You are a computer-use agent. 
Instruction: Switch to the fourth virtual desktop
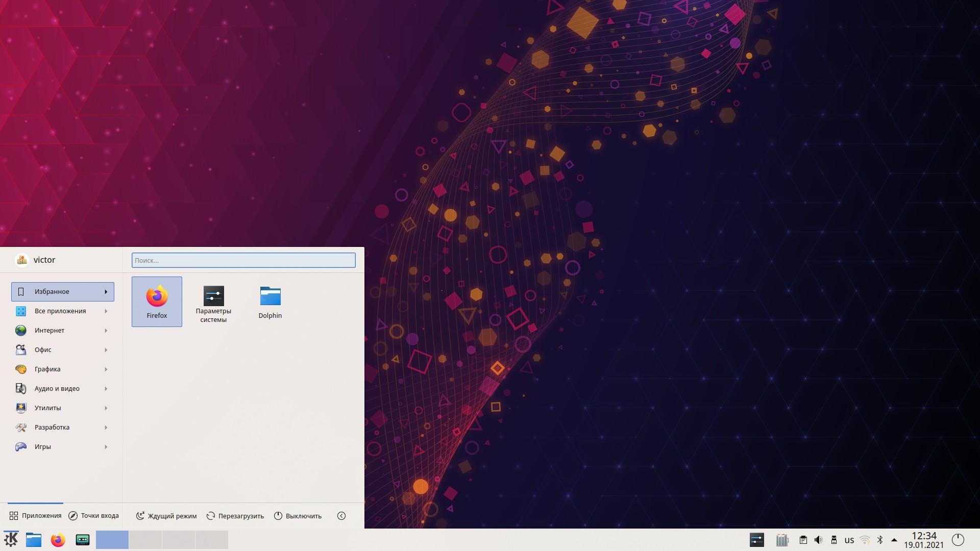point(211,539)
